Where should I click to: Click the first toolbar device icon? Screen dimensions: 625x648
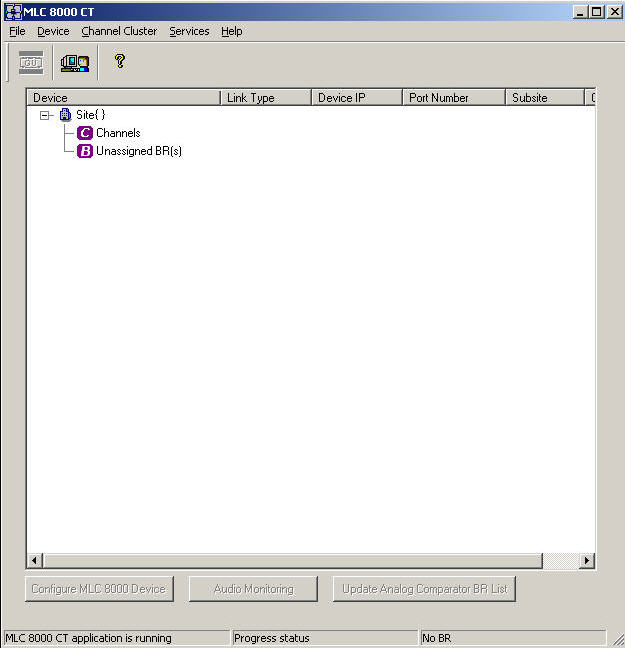[31, 62]
